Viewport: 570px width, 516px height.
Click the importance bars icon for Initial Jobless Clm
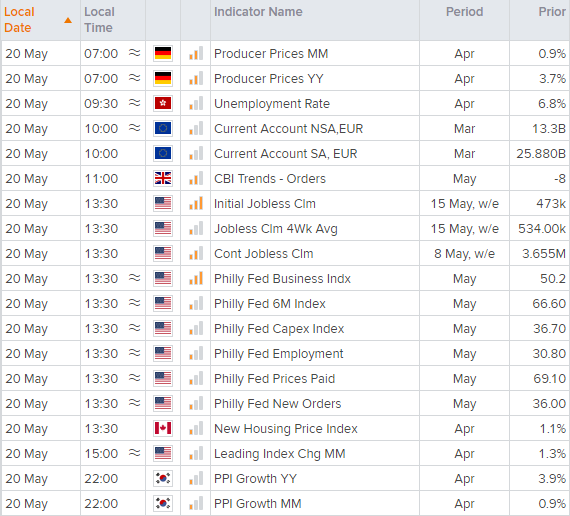pyautogui.click(x=196, y=204)
